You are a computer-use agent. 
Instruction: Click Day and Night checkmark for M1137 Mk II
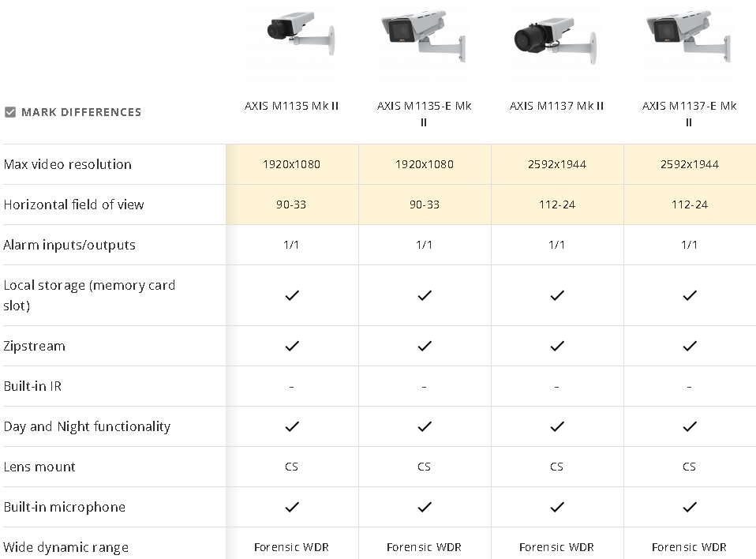557,426
